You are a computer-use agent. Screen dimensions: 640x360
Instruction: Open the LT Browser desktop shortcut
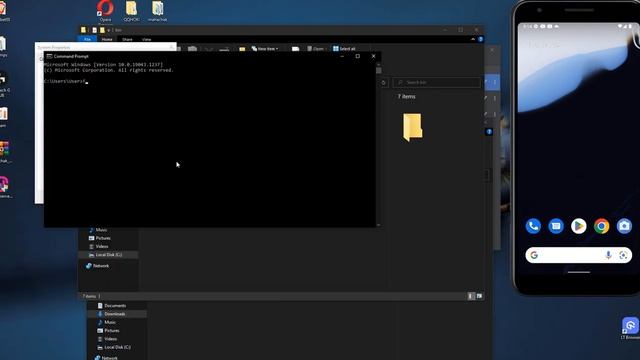(630, 328)
